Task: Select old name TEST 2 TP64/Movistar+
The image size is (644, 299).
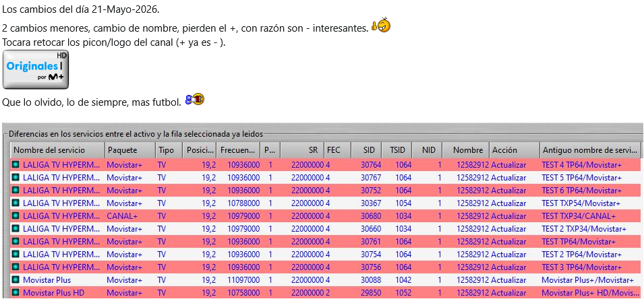Action: point(581,254)
